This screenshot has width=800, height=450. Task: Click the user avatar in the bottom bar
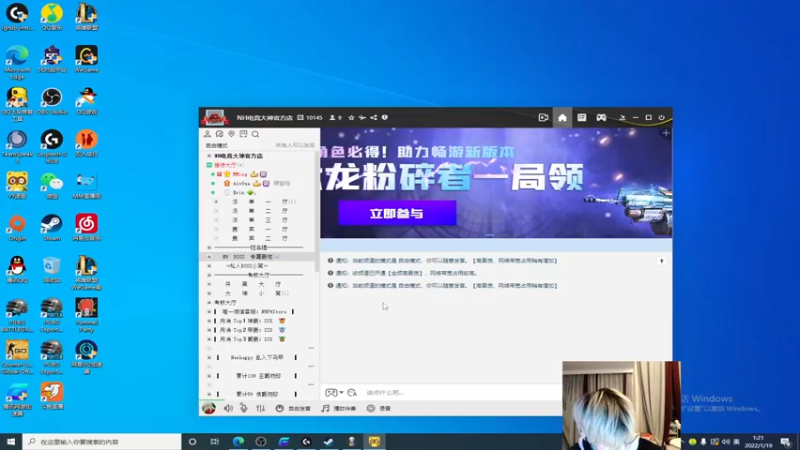tap(209, 408)
